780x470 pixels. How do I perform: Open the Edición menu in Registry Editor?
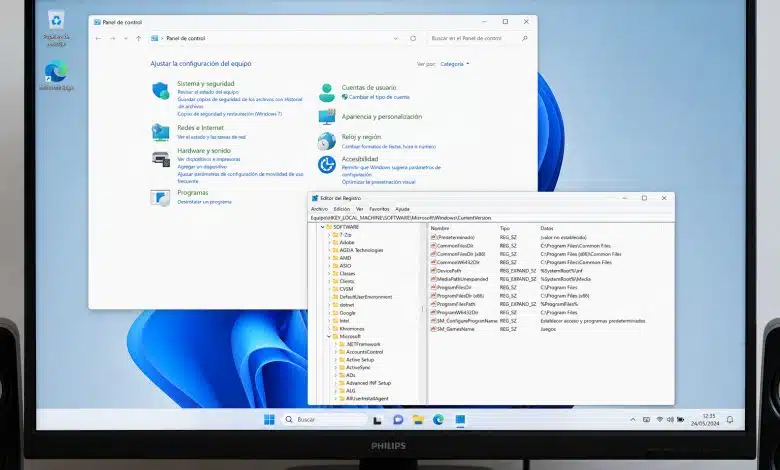click(x=342, y=209)
